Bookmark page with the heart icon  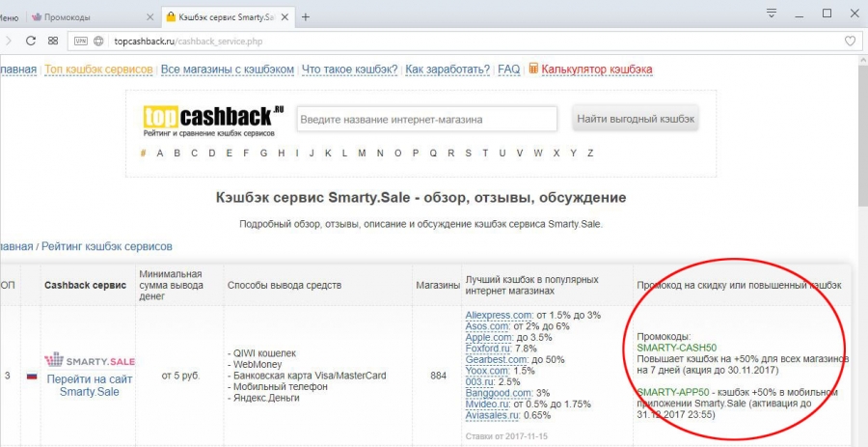[850, 41]
